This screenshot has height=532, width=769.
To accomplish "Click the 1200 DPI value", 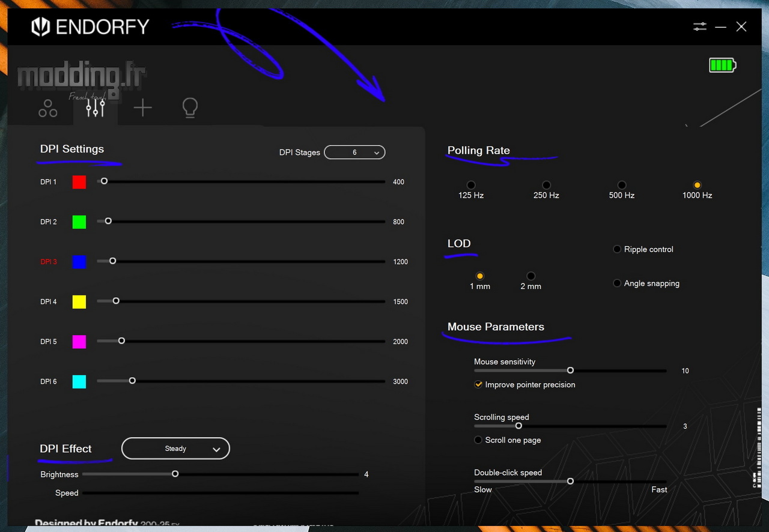I will (x=400, y=262).
